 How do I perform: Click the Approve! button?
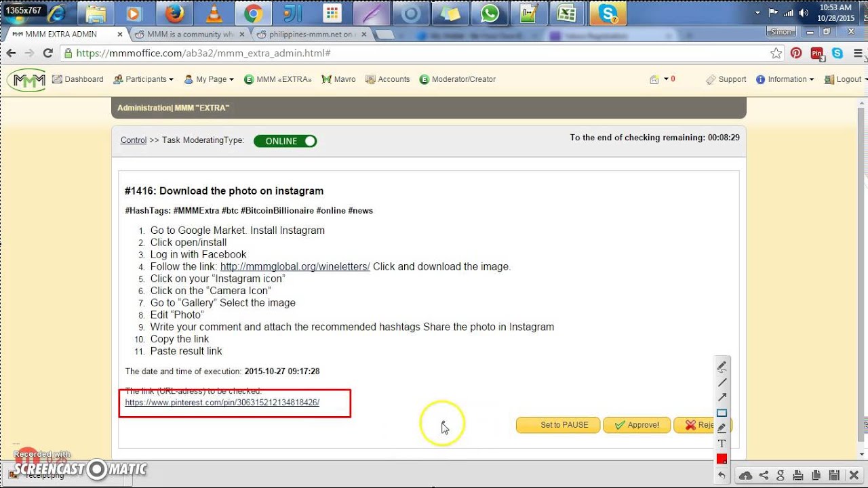637,425
